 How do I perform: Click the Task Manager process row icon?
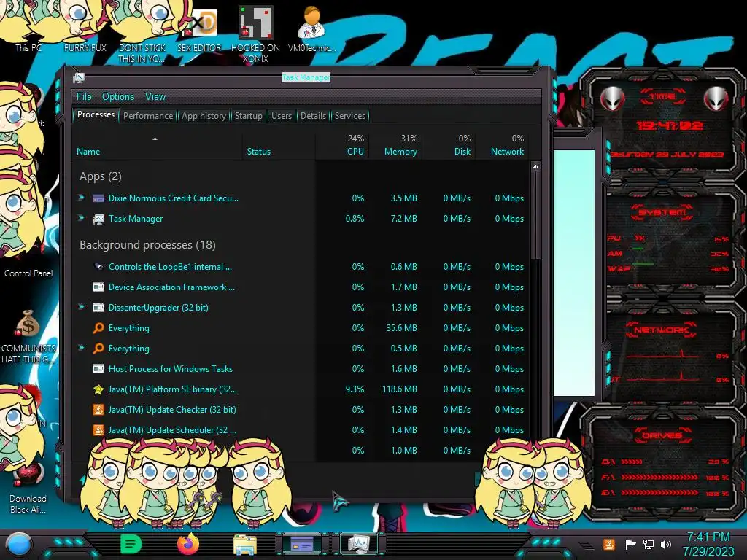pos(98,219)
